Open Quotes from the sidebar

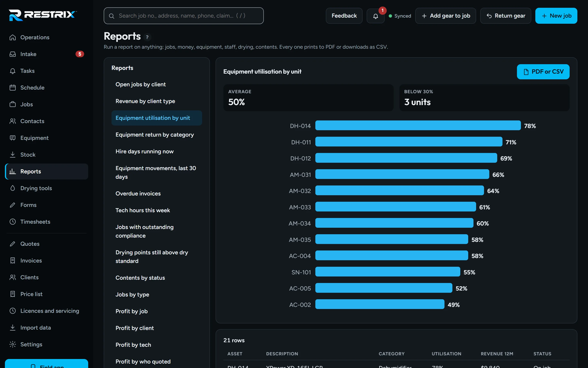pyautogui.click(x=47, y=244)
